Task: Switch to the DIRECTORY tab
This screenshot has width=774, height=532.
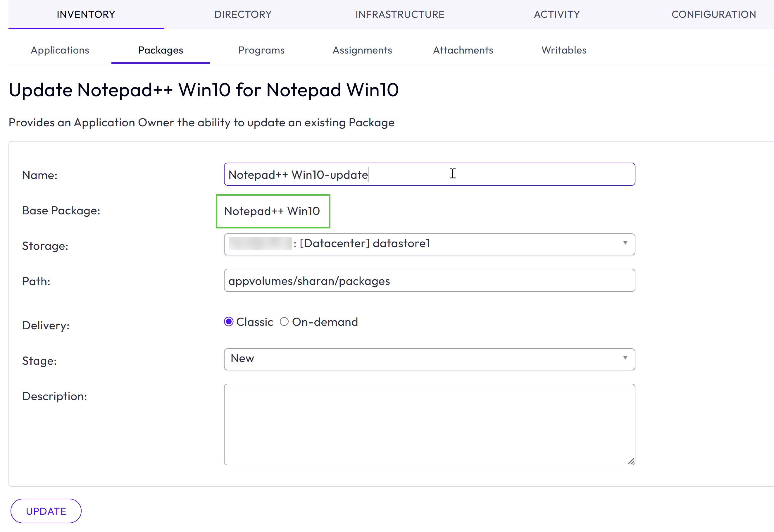Action: tap(243, 14)
